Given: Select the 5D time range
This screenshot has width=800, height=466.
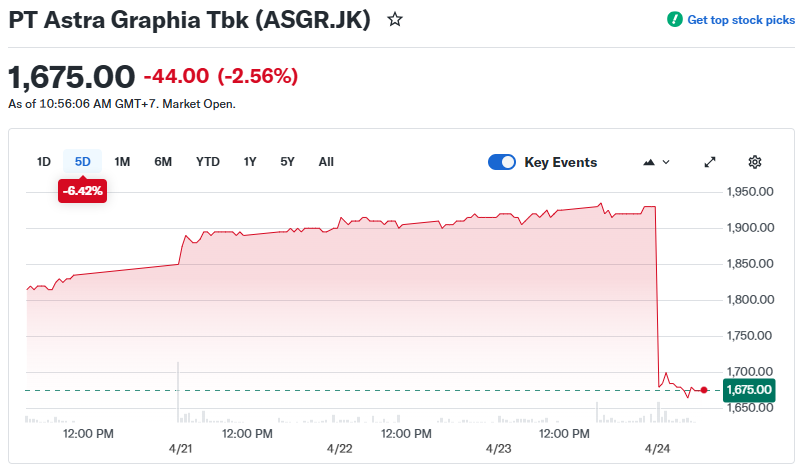Looking at the screenshot, I should tap(83, 162).
